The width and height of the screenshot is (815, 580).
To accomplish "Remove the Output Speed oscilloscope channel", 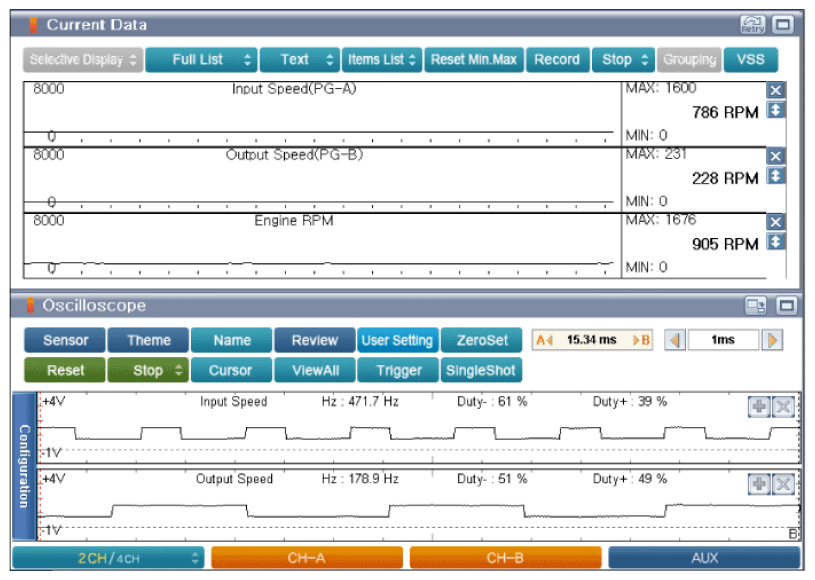I will point(783,484).
